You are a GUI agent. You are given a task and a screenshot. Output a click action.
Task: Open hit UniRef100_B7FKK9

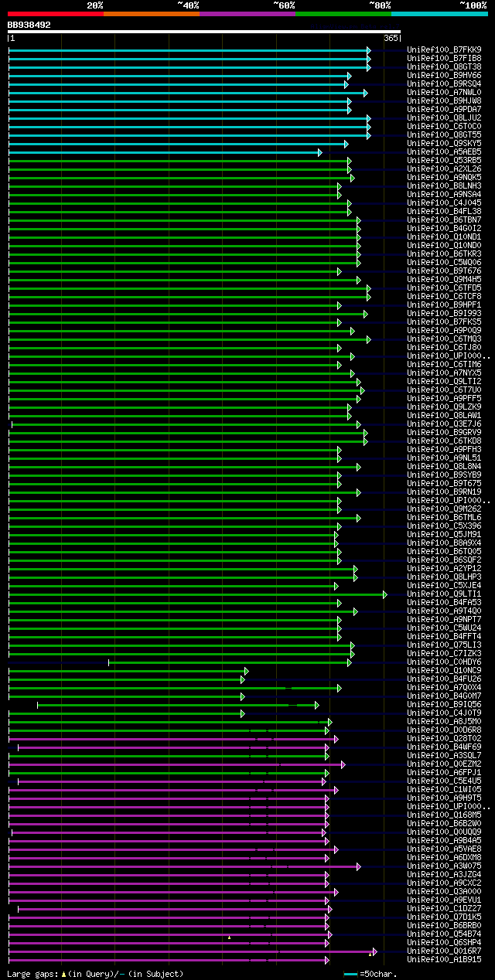point(444,50)
